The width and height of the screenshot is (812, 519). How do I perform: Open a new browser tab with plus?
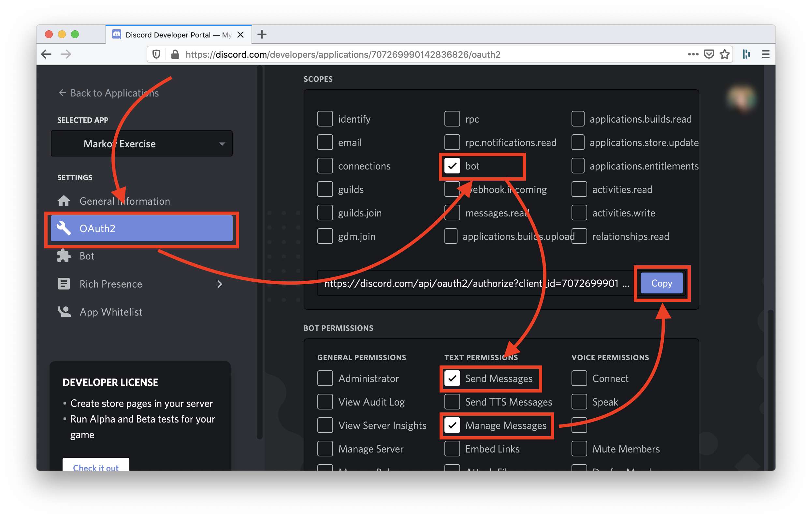click(262, 35)
